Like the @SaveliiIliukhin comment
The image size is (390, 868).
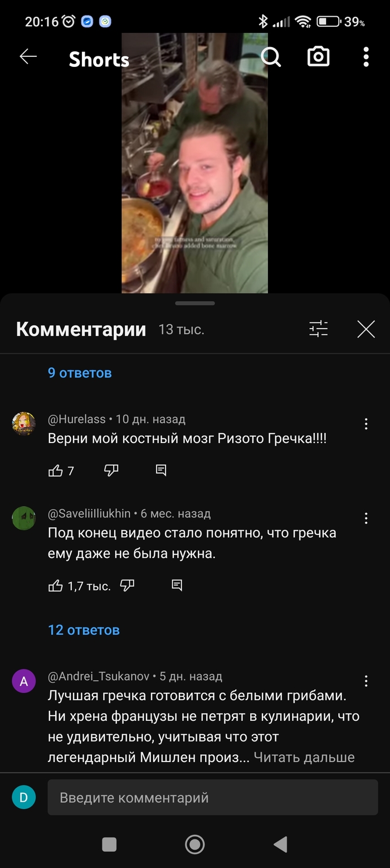tap(56, 586)
